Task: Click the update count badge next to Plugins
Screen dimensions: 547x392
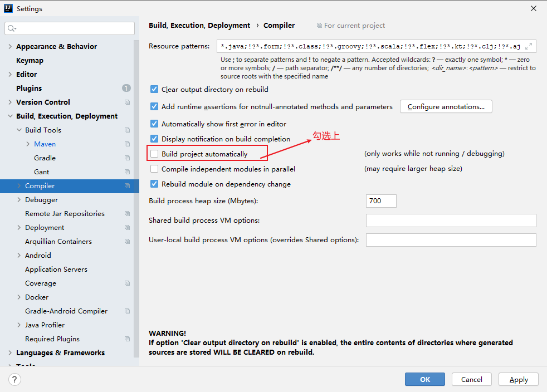Action: click(126, 89)
